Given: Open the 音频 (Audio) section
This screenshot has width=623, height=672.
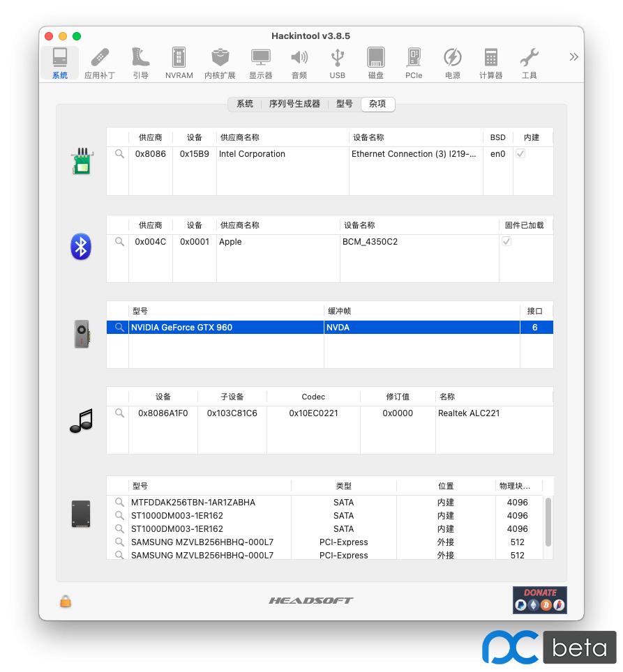Looking at the screenshot, I should [299, 63].
